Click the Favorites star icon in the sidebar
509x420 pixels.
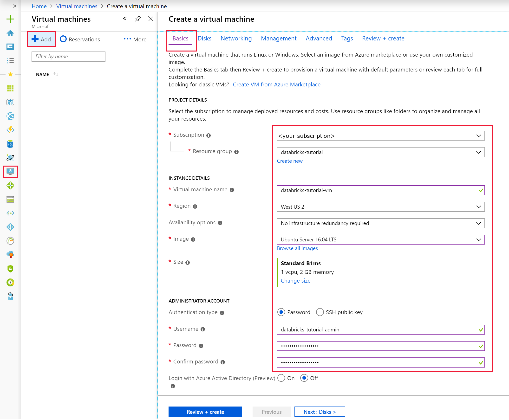[x=10, y=74]
